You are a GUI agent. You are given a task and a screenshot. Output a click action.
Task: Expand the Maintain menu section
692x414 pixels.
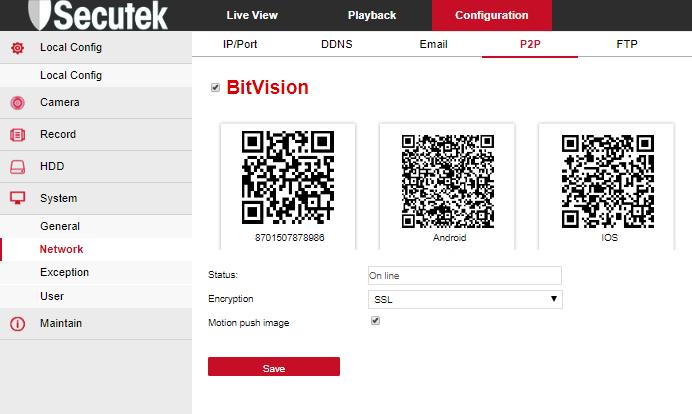[x=96, y=324]
